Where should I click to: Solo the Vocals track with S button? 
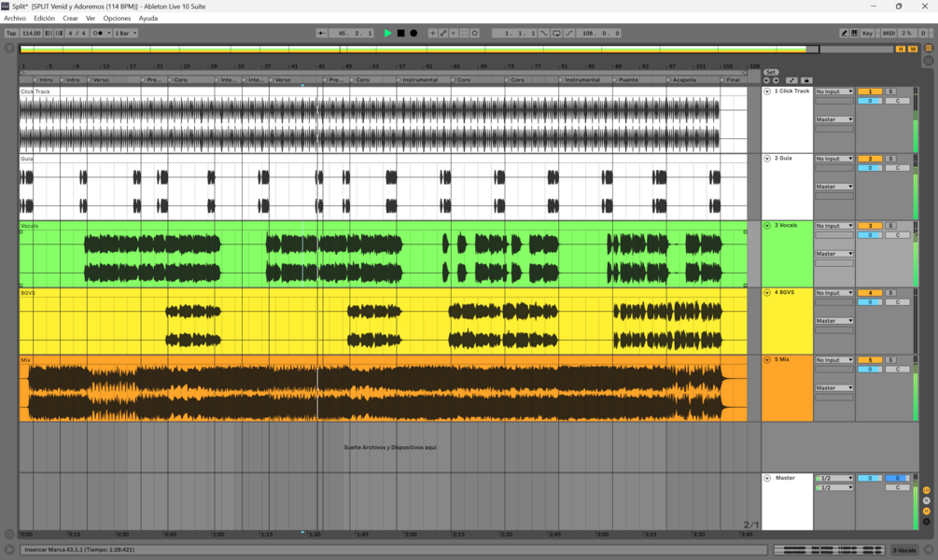coord(890,226)
